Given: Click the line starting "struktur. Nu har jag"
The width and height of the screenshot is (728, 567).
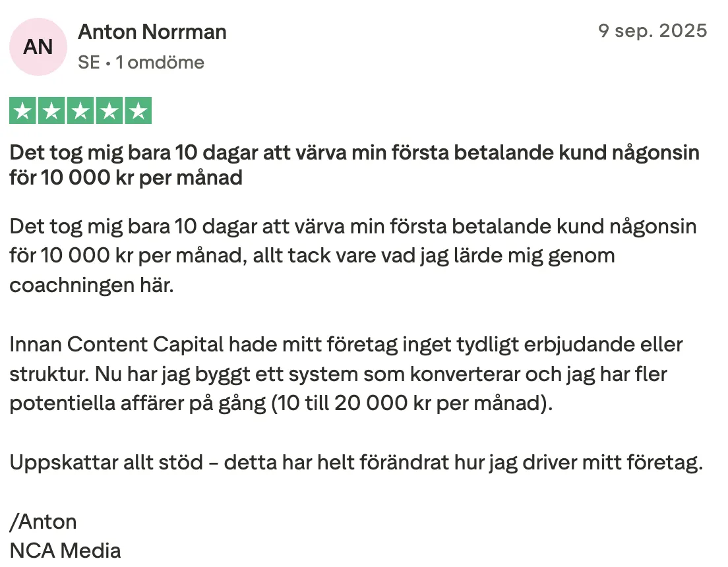Looking at the screenshot, I should [338, 374].
